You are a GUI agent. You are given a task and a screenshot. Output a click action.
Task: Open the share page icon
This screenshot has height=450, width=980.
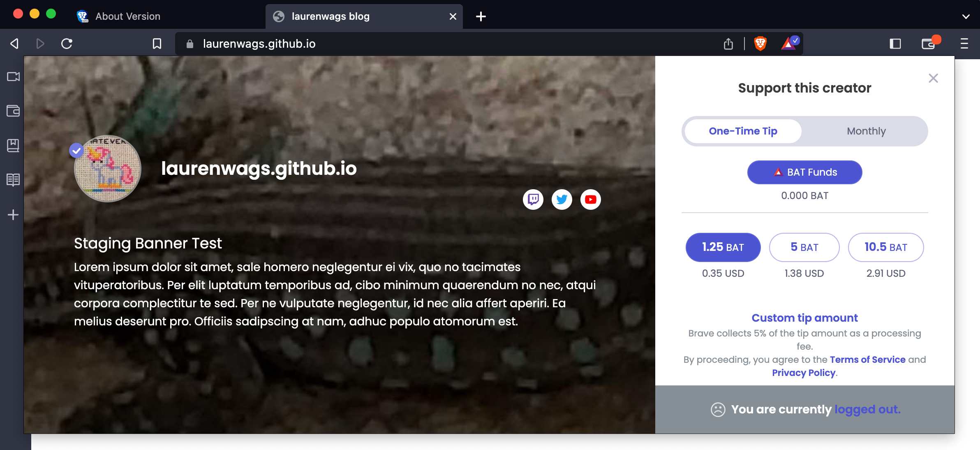click(x=729, y=43)
